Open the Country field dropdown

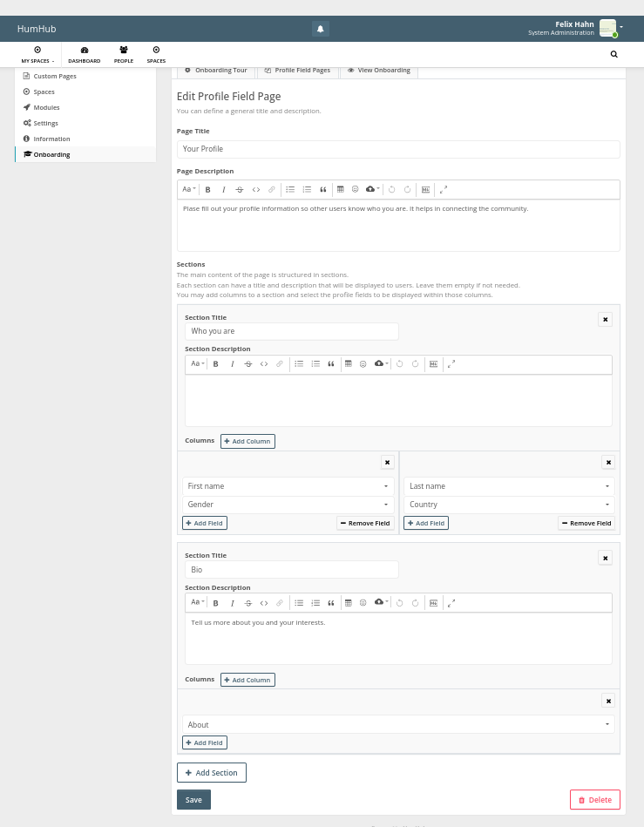509,505
